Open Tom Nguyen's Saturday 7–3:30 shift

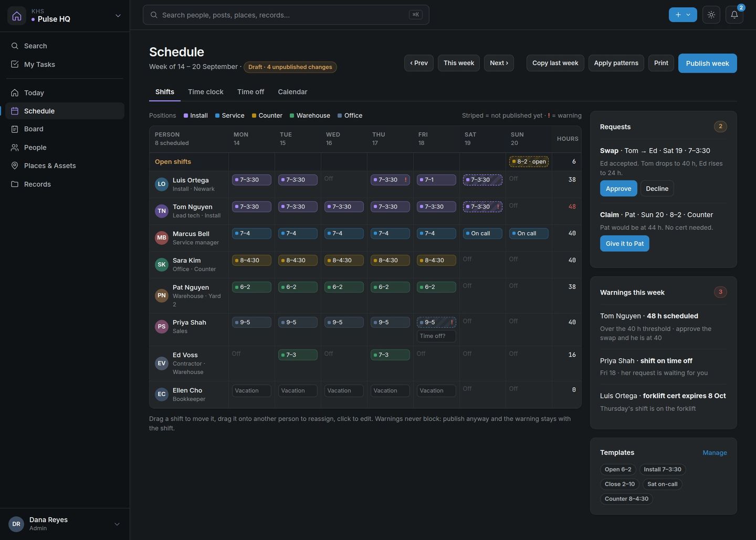point(482,206)
